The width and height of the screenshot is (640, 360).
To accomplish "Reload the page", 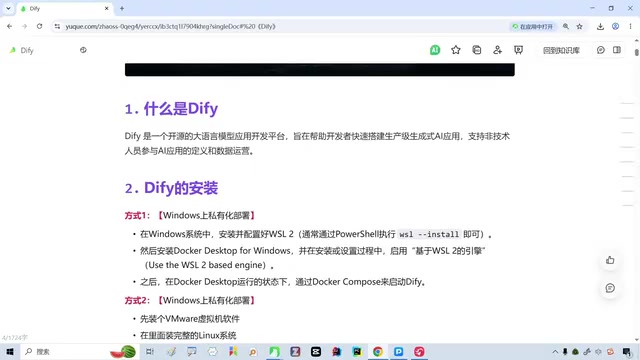I will tap(39, 27).
